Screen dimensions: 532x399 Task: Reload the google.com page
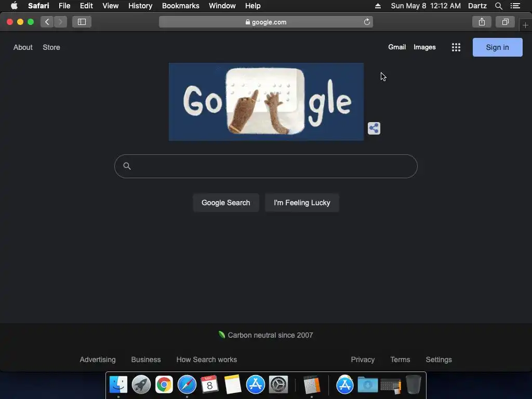(367, 22)
